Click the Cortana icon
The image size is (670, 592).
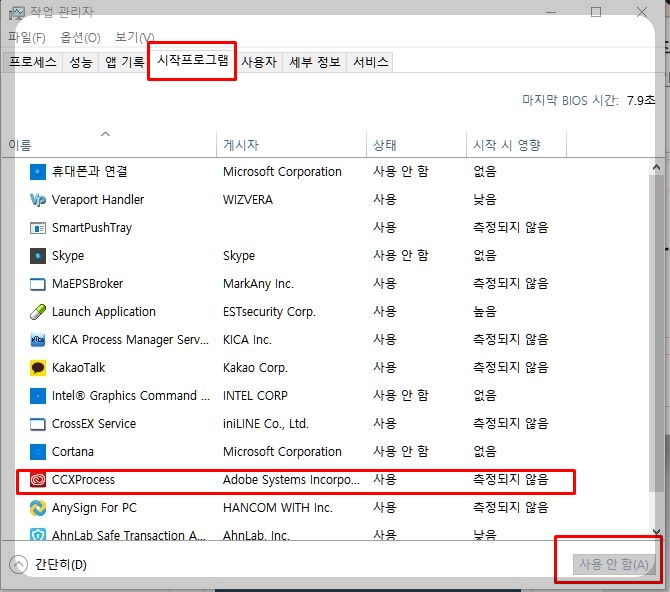point(38,452)
